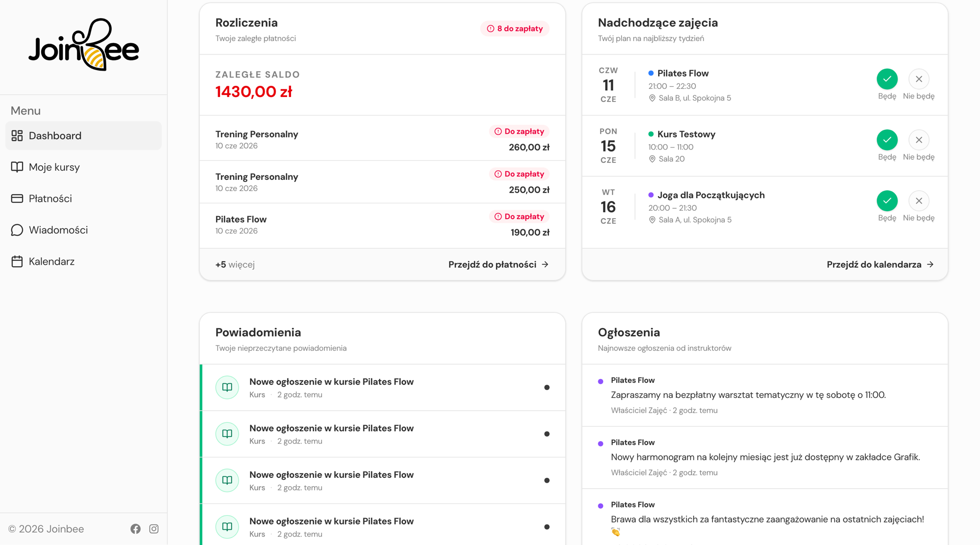Click book icon of first notification
This screenshot has width=980, height=545.
(x=227, y=387)
